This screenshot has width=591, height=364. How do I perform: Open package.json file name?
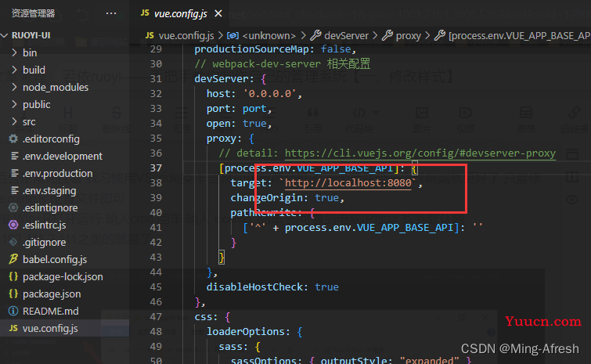(52, 294)
